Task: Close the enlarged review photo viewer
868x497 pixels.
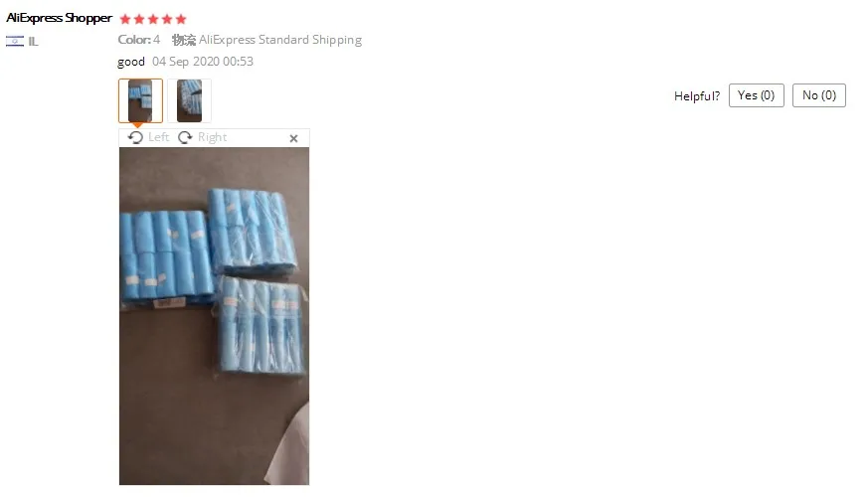Action: pos(294,138)
